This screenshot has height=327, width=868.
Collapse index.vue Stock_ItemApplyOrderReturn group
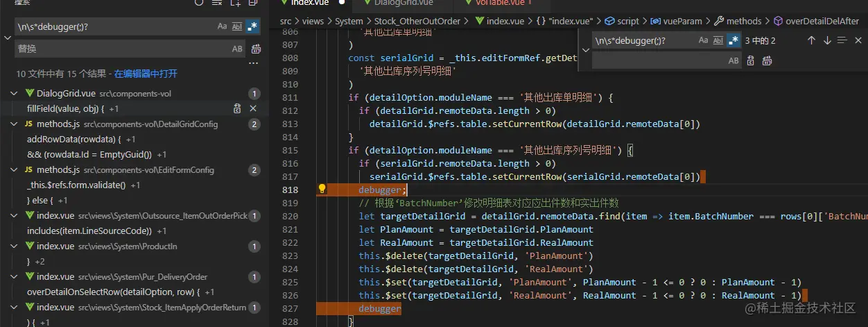(15, 307)
